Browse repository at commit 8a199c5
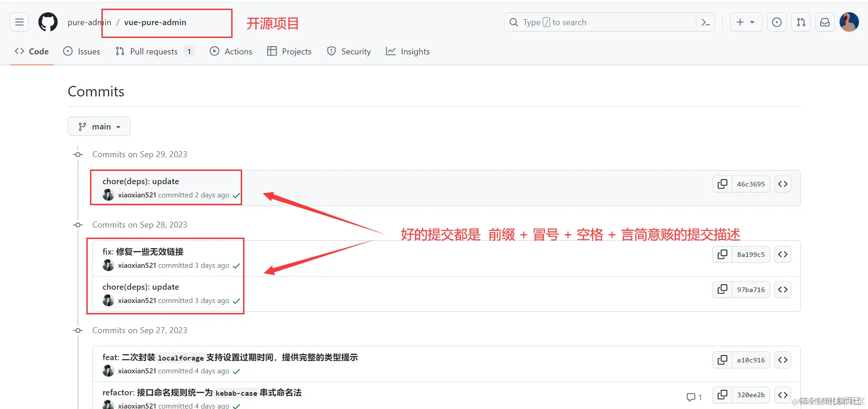The width and height of the screenshot is (868, 409). [783, 255]
